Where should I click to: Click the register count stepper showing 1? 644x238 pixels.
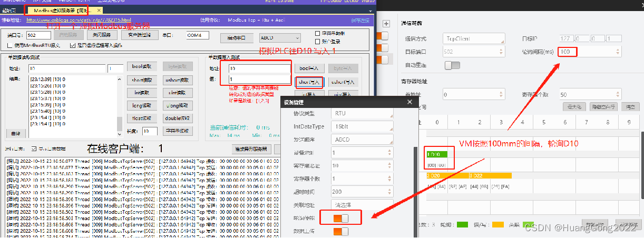click(x=363, y=178)
